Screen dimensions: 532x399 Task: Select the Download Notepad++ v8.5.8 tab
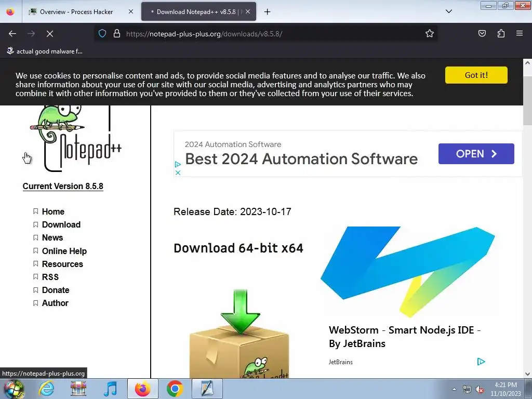click(196, 12)
